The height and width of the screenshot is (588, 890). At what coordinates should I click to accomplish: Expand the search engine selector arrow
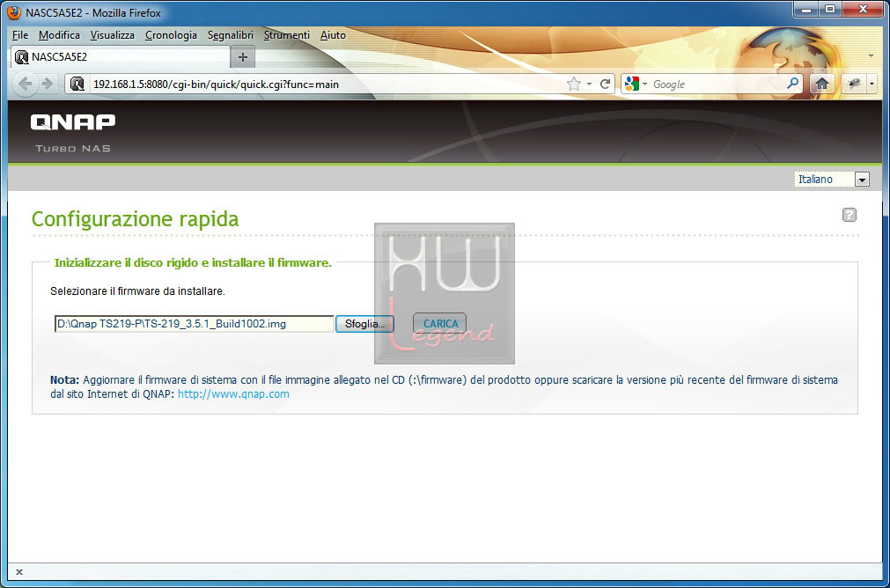coord(644,84)
